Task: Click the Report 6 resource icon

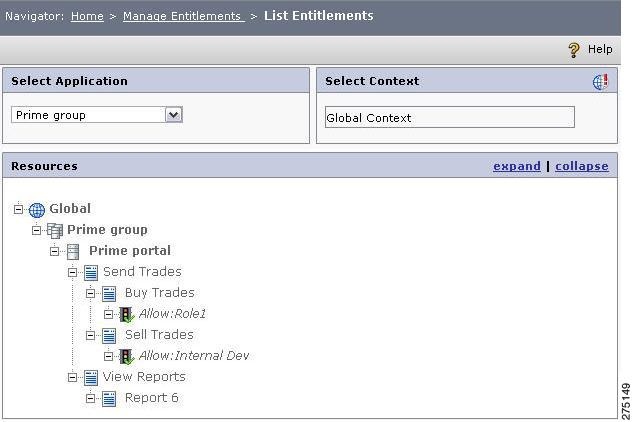Action: pyautogui.click(x=109, y=399)
